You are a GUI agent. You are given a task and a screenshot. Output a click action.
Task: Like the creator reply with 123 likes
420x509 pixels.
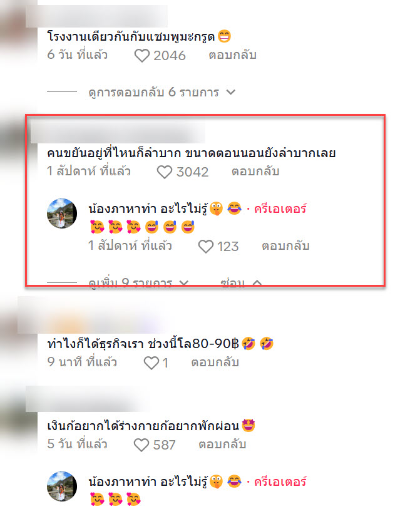(206, 247)
